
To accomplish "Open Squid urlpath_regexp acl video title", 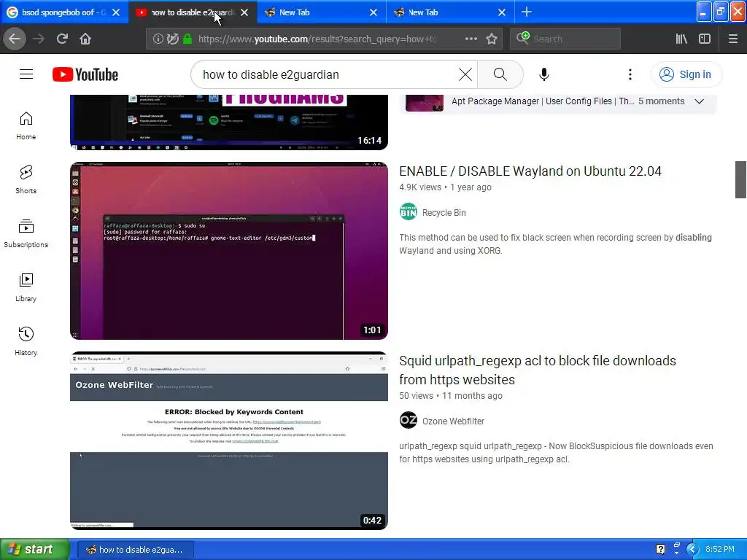I will click(538, 370).
